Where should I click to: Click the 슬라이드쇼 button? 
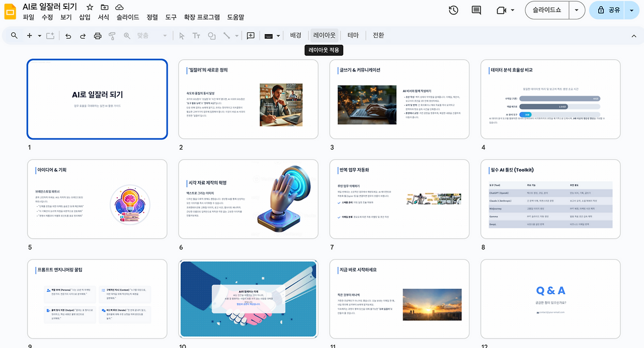click(547, 10)
